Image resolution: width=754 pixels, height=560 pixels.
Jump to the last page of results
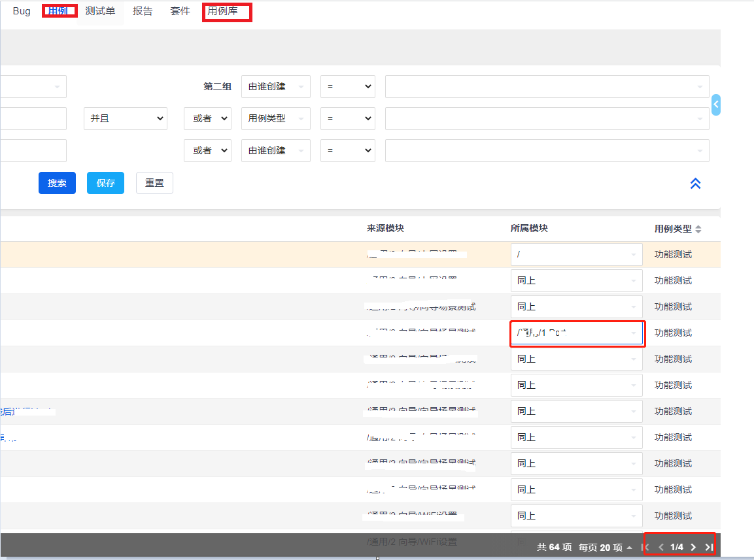point(708,547)
